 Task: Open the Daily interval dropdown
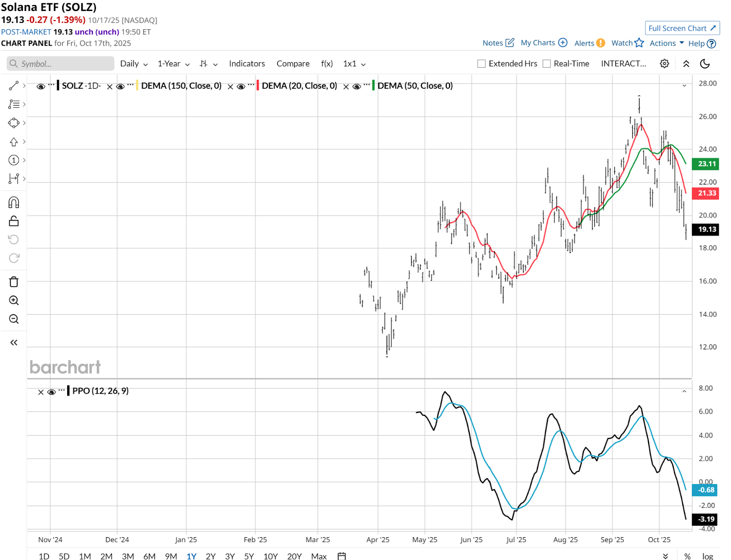[133, 63]
